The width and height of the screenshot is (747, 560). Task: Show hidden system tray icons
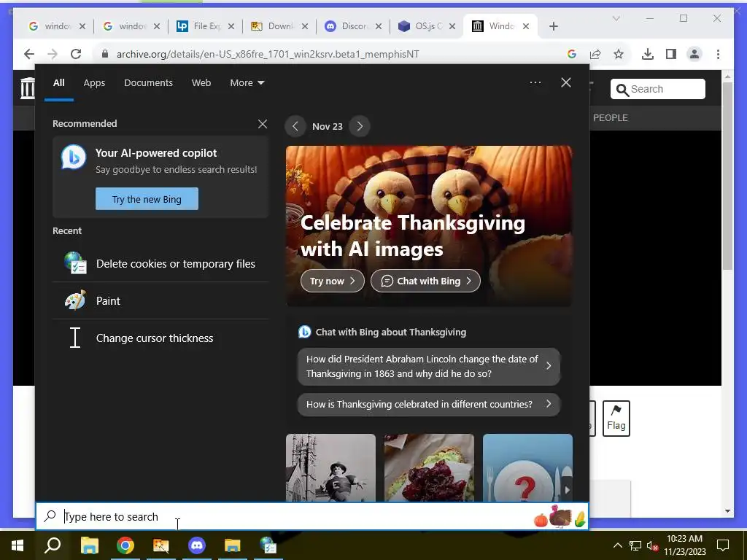click(617, 545)
